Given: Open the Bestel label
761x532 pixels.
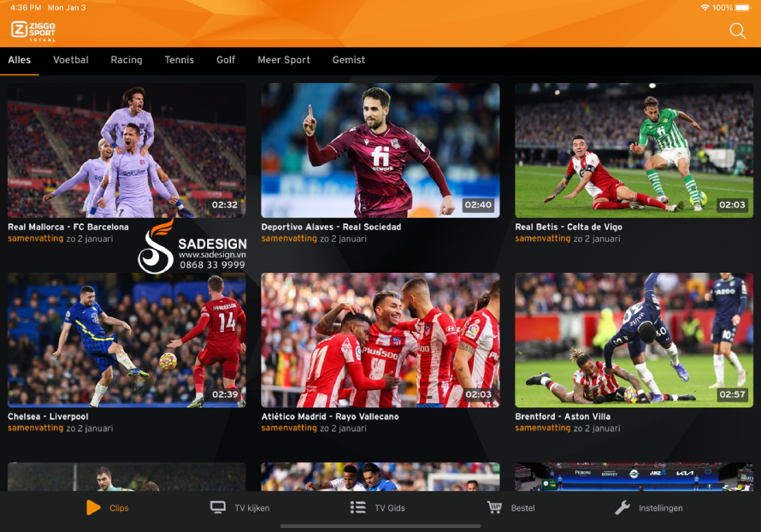Looking at the screenshot, I should pyautogui.click(x=522, y=508).
